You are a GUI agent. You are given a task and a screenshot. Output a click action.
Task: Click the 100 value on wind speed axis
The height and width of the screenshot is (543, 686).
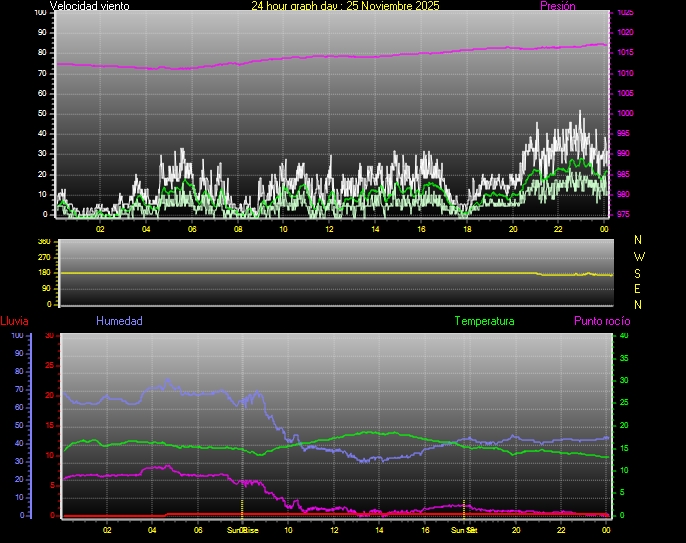[x=40, y=12]
